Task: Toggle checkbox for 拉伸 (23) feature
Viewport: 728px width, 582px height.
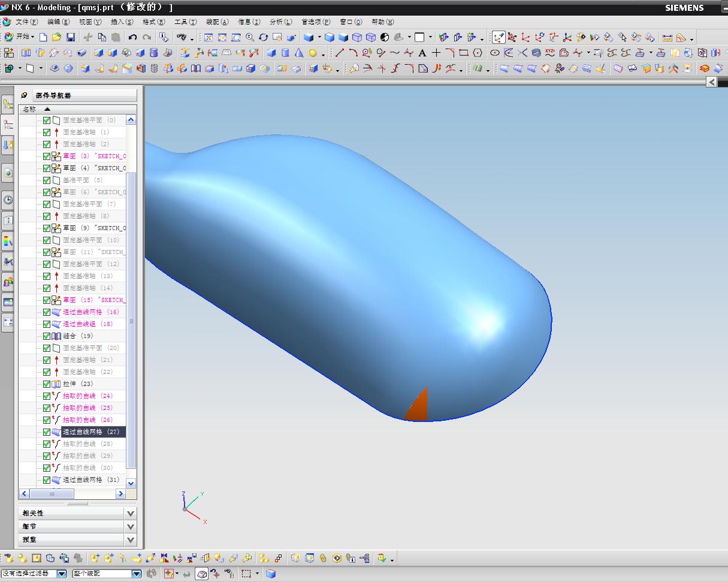Action: 47,384
